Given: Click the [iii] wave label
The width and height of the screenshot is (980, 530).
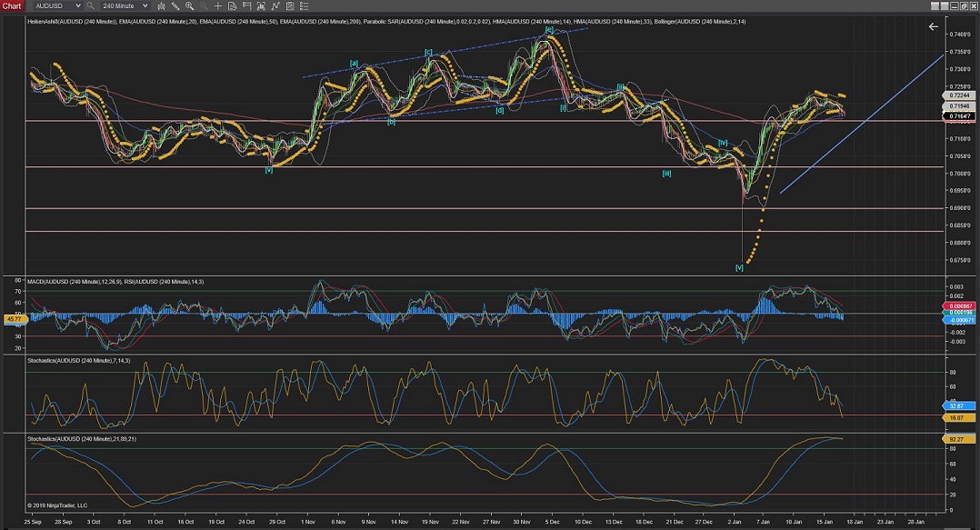Looking at the screenshot, I should (666, 174).
